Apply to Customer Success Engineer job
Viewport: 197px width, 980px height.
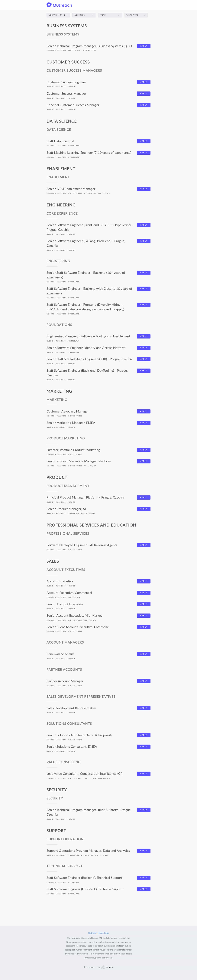tap(143, 82)
